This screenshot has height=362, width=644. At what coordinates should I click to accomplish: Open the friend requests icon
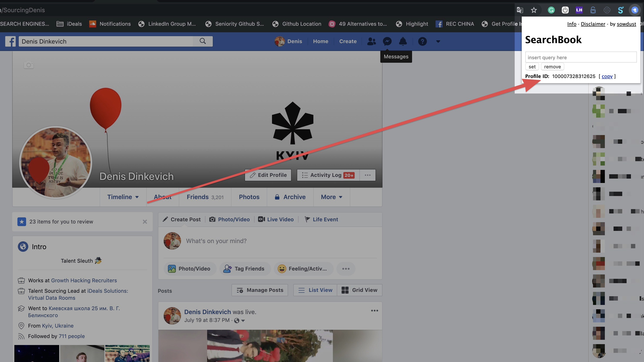[x=371, y=41]
